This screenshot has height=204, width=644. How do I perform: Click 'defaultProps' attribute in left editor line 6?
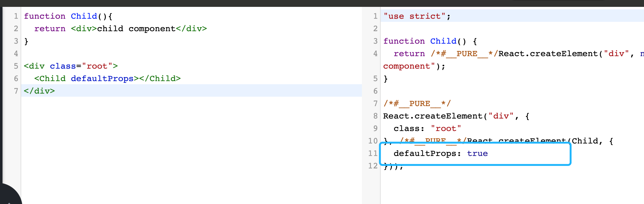(102, 79)
